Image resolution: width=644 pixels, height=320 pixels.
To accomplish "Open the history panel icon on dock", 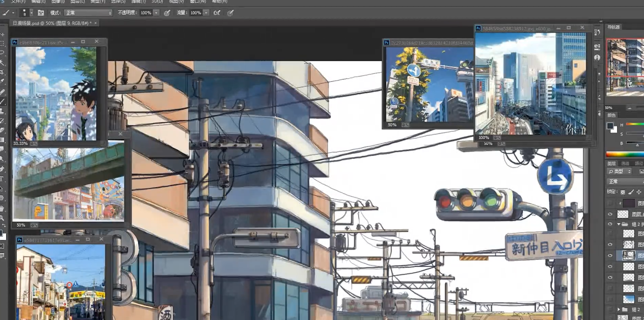I will pyautogui.click(x=597, y=33).
